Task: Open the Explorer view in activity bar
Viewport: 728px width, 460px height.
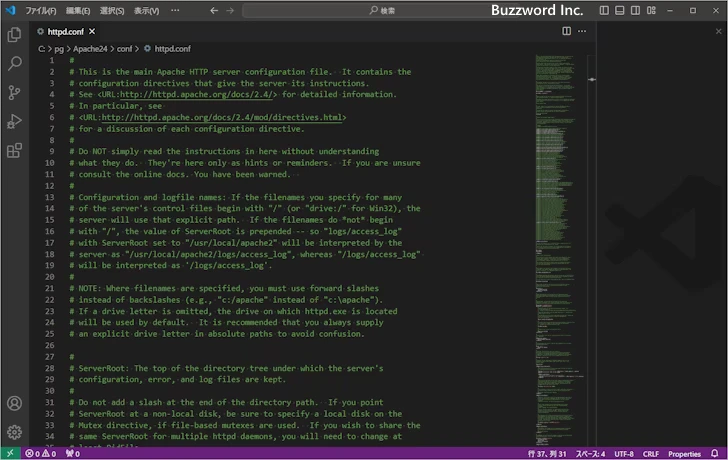Action: [14, 34]
